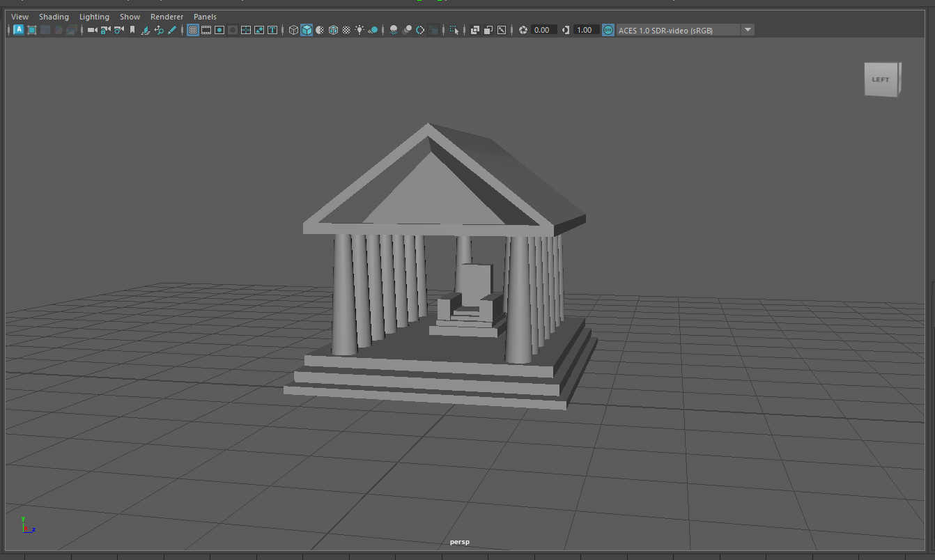Image resolution: width=935 pixels, height=560 pixels.
Task: Open the View menu
Action: click(x=20, y=17)
